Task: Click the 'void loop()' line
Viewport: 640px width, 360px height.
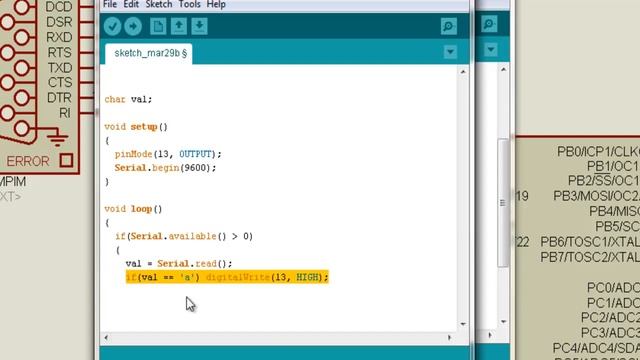Action: tap(133, 209)
